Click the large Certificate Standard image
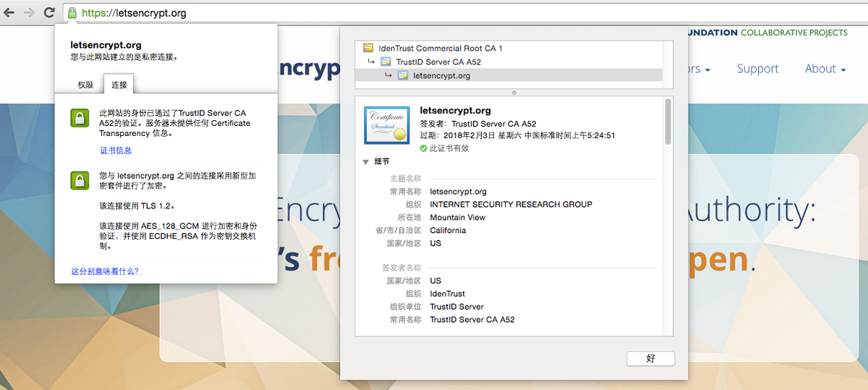Screen dimensions: 868x390 [388, 125]
